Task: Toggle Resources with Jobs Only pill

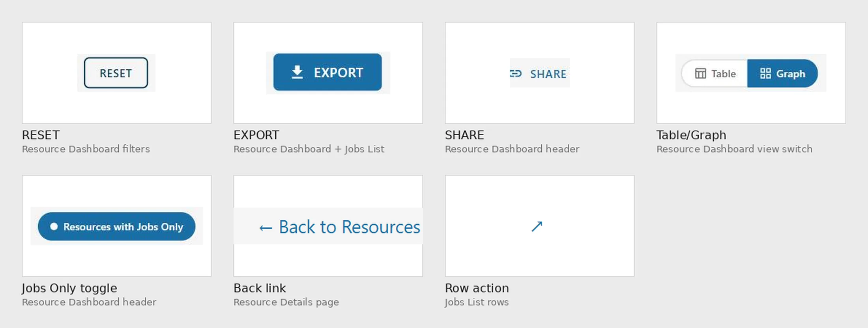Action: click(x=116, y=226)
